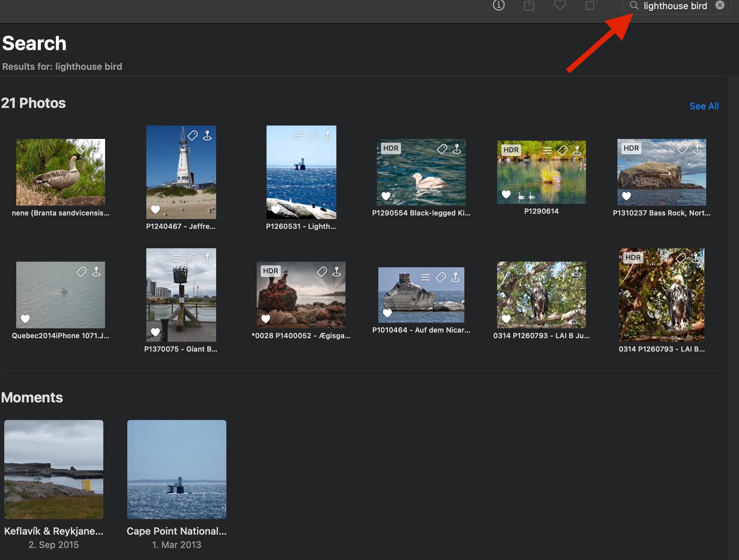Viewport: 739px width, 560px height.
Task: Click the Info icon in toolbar
Action: coord(499,5)
